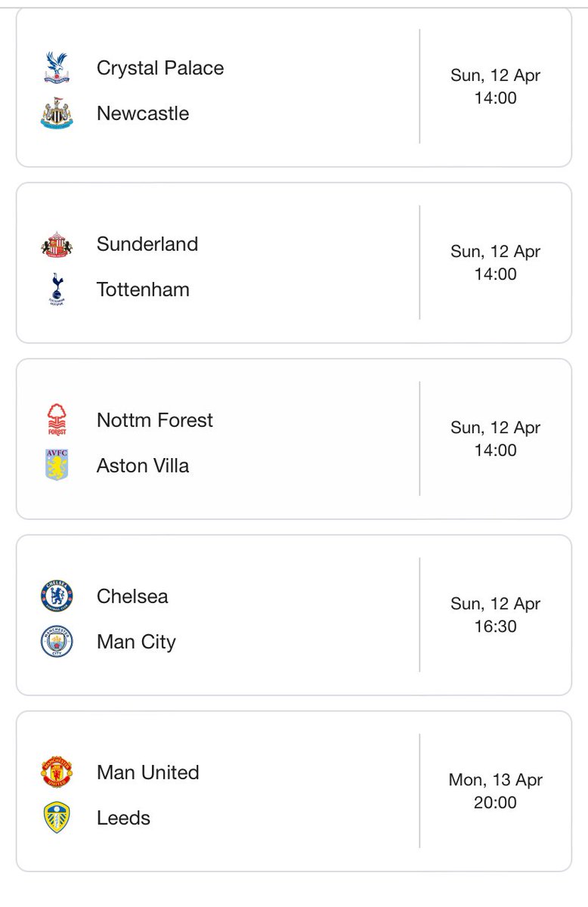This screenshot has height=907, width=588.
Task: Open the Newcastle team name link
Action: [x=143, y=113]
